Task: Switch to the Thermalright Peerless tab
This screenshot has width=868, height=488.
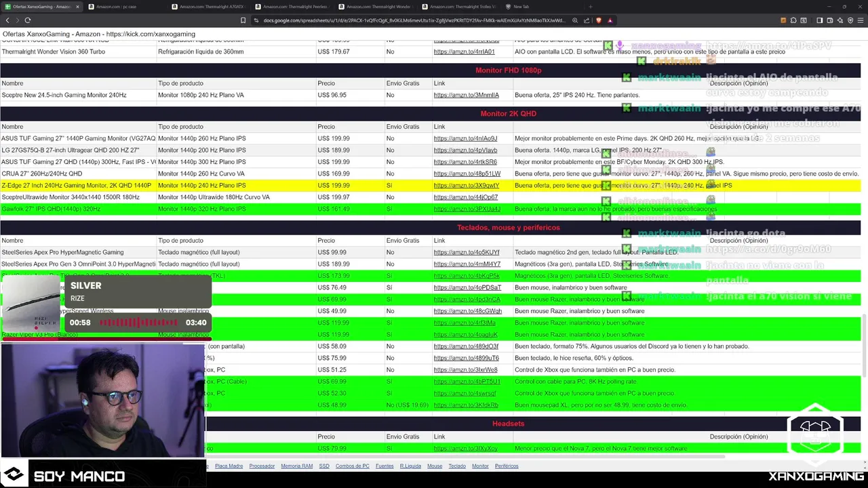Action: click(292, 7)
